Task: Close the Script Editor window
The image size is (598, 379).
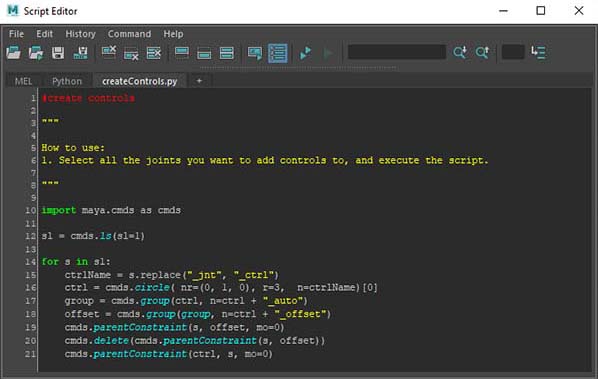Action: coord(579,11)
